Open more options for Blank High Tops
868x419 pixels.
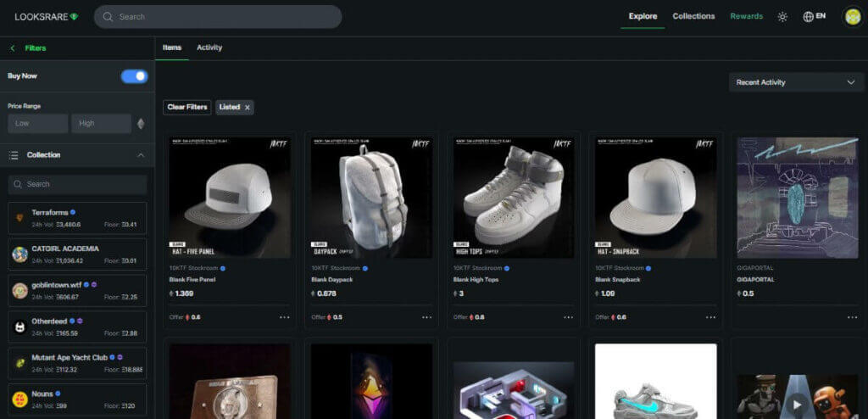tap(569, 317)
